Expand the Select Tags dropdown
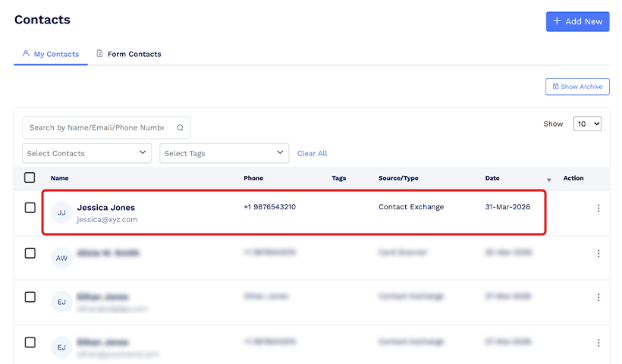The height and width of the screenshot is (364, 622). [224, 153]
